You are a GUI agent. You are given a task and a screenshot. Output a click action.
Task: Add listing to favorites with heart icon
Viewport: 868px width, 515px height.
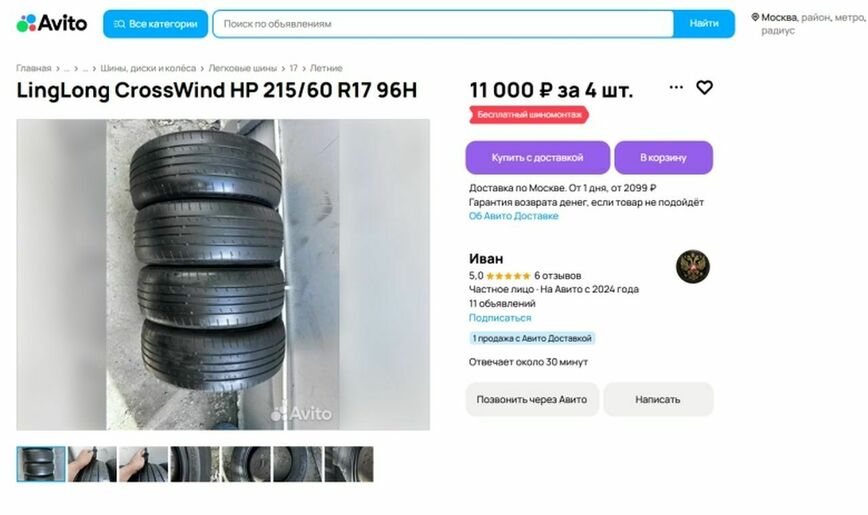pyautogui.click(x=704, y=87)
